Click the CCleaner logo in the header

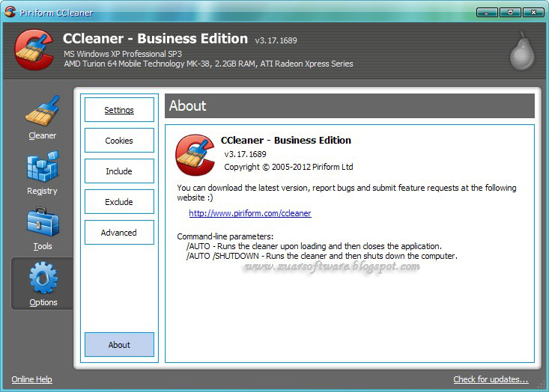[x=34, y=49]
